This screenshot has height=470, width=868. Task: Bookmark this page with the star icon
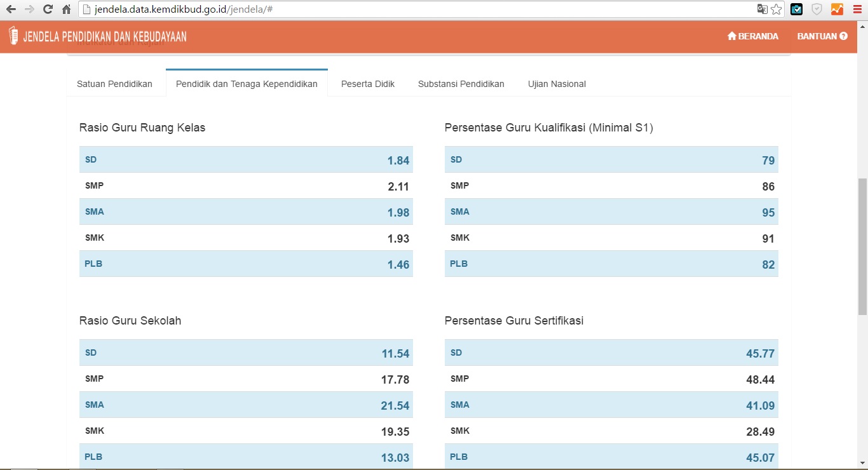click(x=776, y=10)
